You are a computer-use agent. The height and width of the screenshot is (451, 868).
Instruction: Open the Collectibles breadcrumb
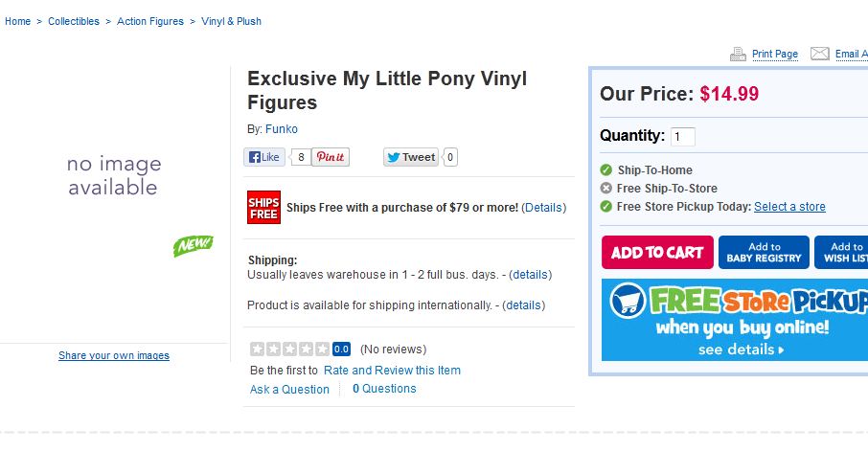click(74, 21)
